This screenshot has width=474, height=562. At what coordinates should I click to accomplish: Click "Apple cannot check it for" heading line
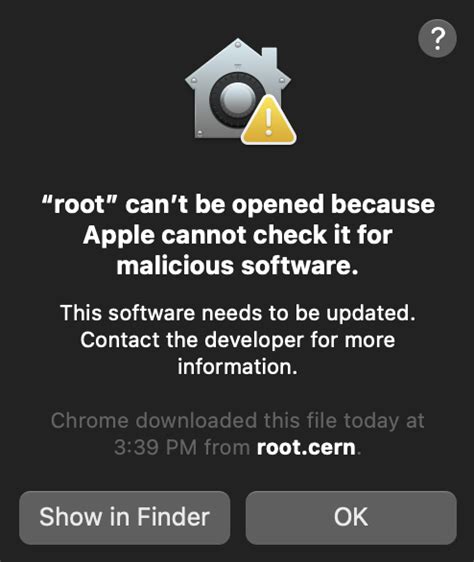(x=237, y=235)
